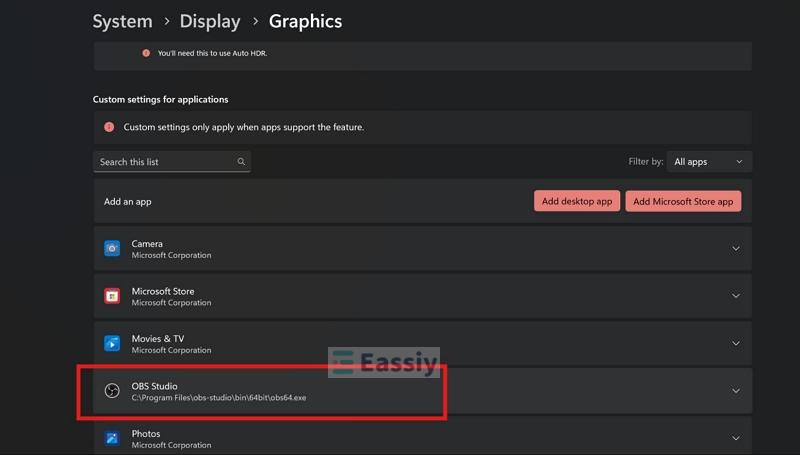Viewport: 800px width, 455px height.
Task: Expand the Photos row chevron
Action: click(736, 438)
